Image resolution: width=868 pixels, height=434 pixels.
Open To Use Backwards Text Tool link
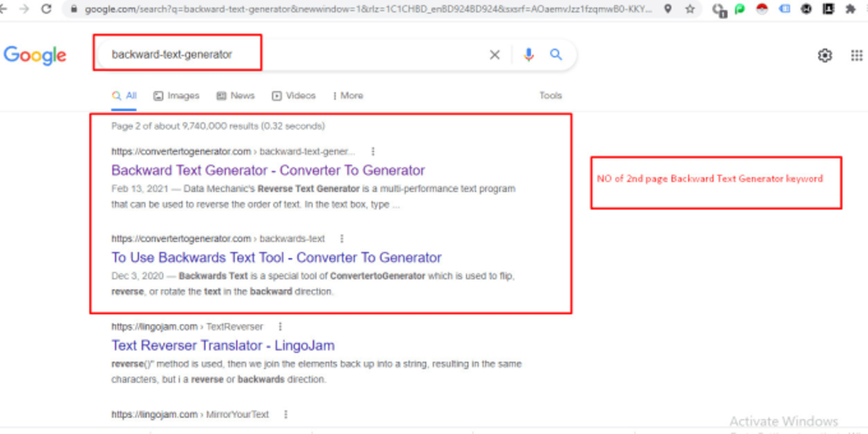click(x=276, y=258)
